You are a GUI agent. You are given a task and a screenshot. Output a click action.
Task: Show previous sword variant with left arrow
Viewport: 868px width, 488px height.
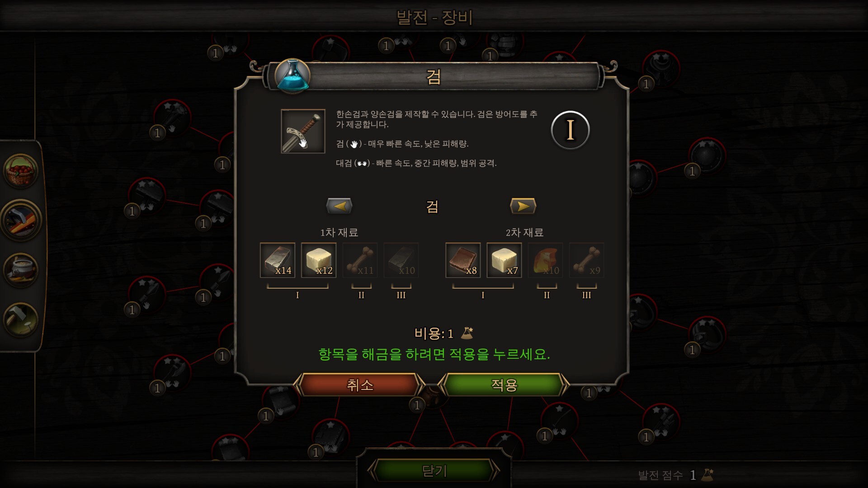coord(339,206)
